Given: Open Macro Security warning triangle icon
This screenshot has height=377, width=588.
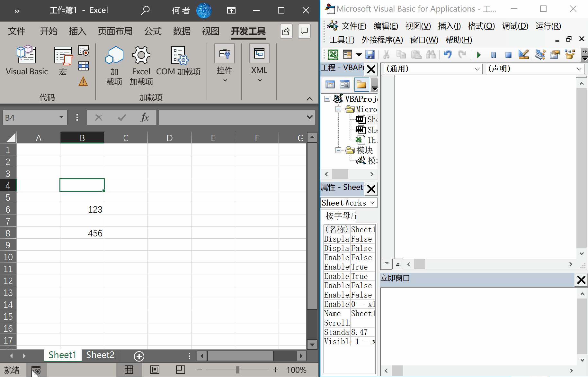Looking at the screenshot, I should tap(83, 81).
